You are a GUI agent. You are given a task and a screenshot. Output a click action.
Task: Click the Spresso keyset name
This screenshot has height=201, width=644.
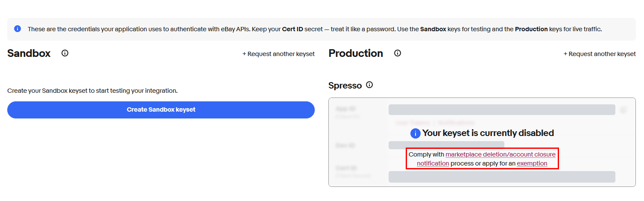pyautogui.click(x=345, y=86)
